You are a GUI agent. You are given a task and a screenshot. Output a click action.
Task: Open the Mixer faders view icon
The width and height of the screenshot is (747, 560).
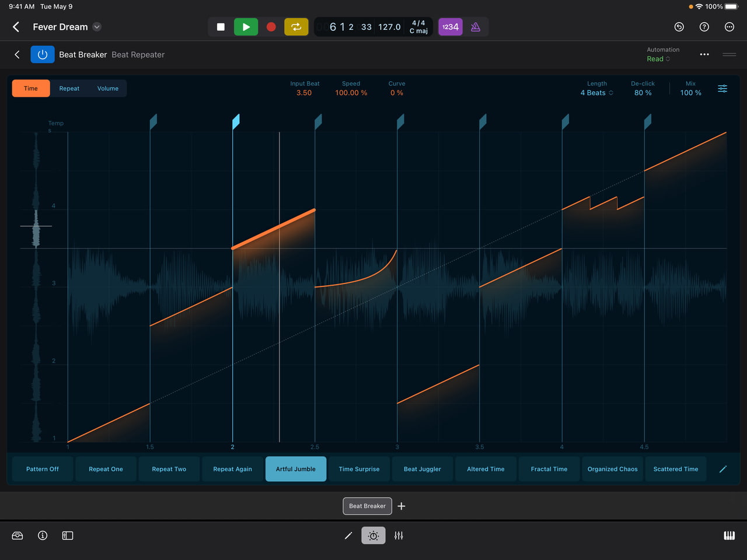click(399, 535)
